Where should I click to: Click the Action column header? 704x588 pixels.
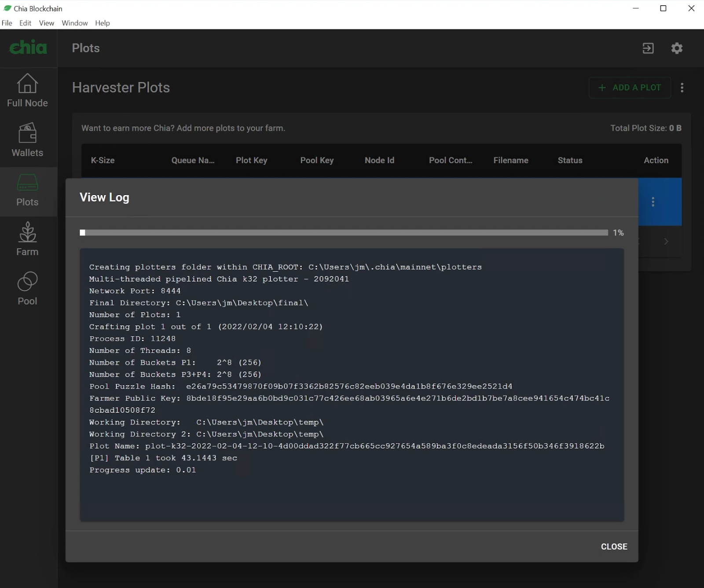pyautogui.click(x=656, y=160)
